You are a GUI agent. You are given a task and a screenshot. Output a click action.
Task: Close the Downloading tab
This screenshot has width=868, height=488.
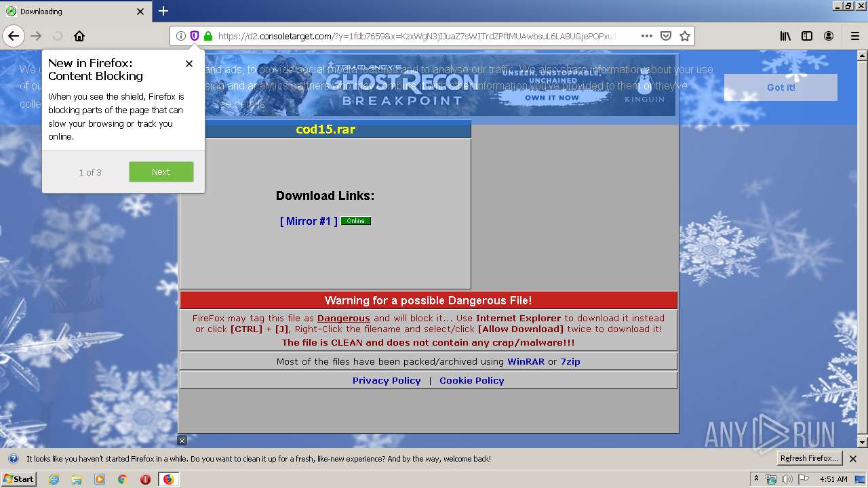pos(140,12)
